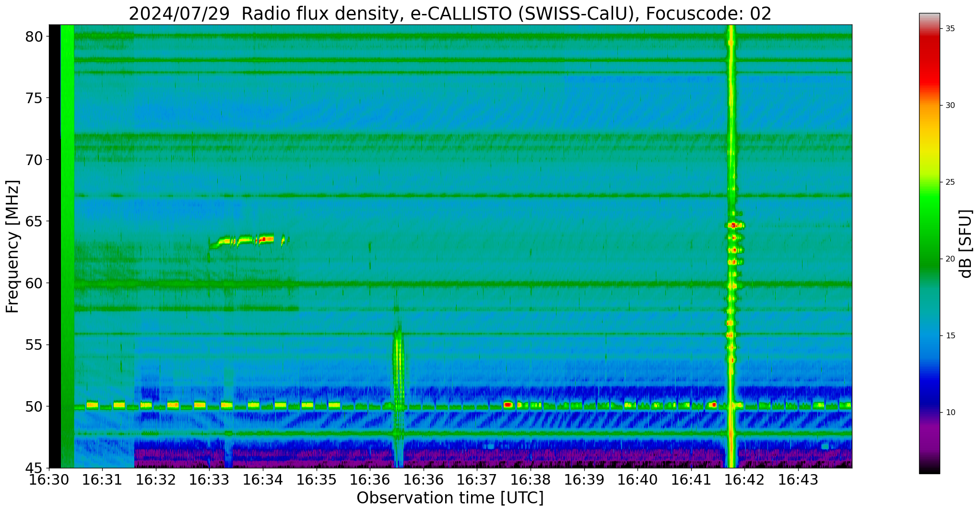
Task: Click the 16:39 time tick label
Action: (x=584, y=480)
